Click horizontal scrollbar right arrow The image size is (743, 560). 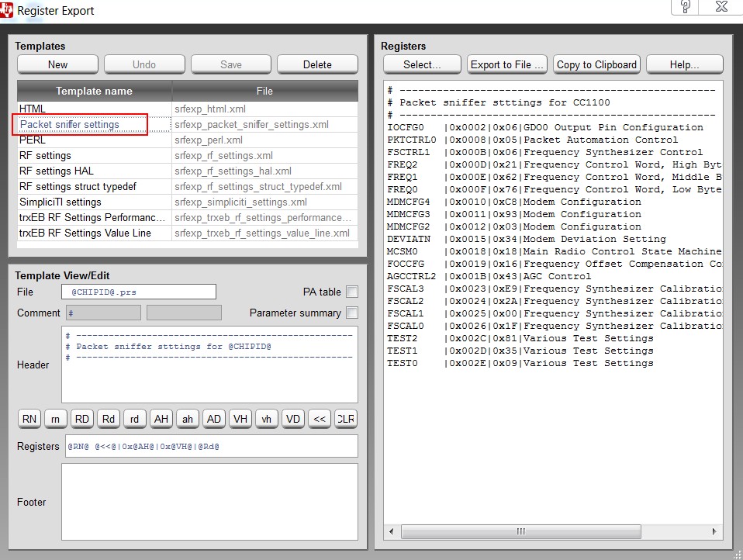click(x=714, y=531)
